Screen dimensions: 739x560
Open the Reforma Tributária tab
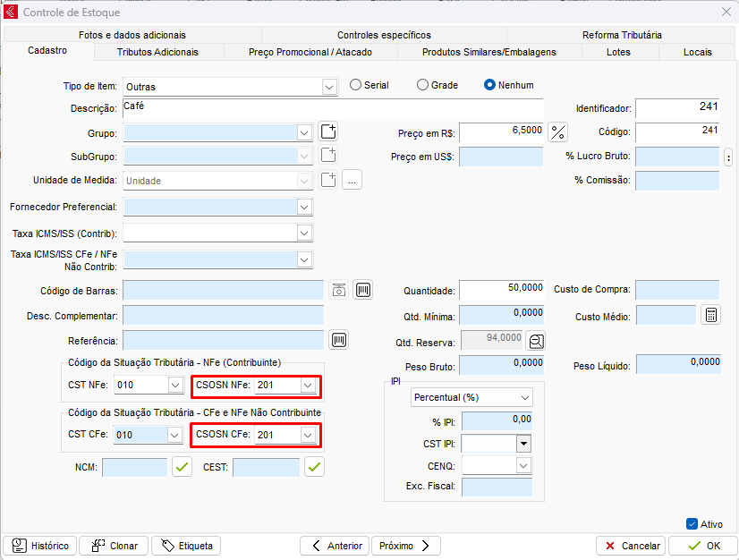click(622, 35)
